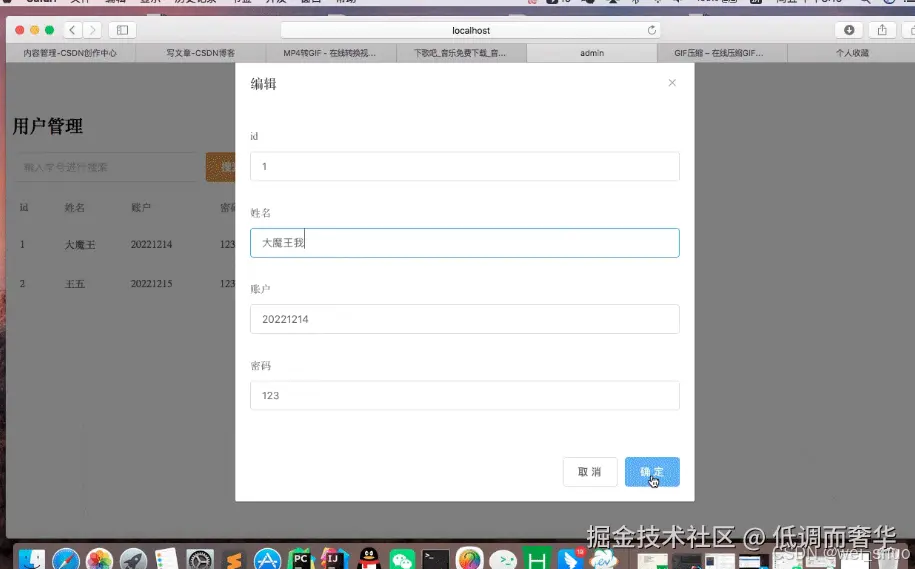This screenshot has width=915, height=569.
Task: Click account 20221214 in the user table
Action: pos(151,245)
